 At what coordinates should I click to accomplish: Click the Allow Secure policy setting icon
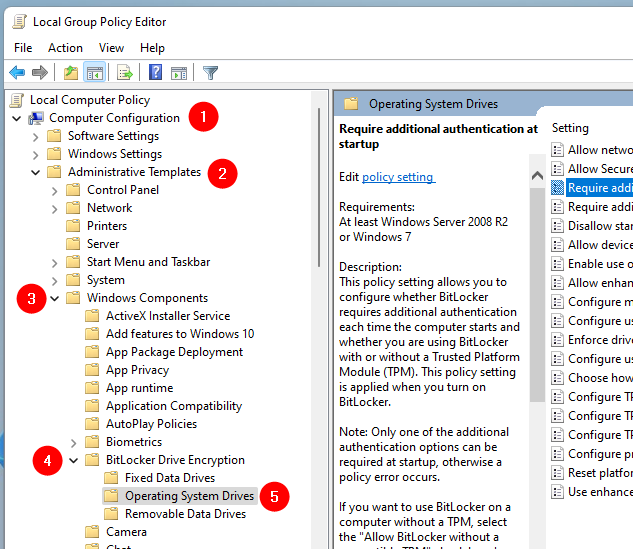(x=557, y=169)
